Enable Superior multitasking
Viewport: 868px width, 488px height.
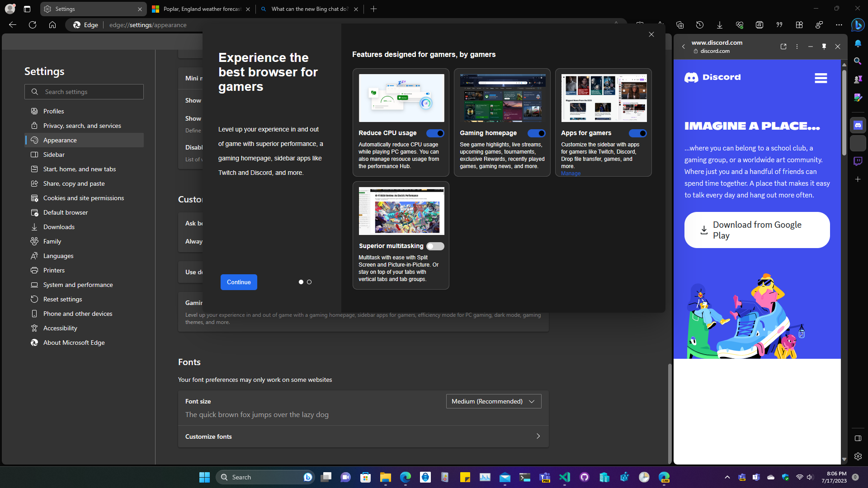(x=435, y=246)
